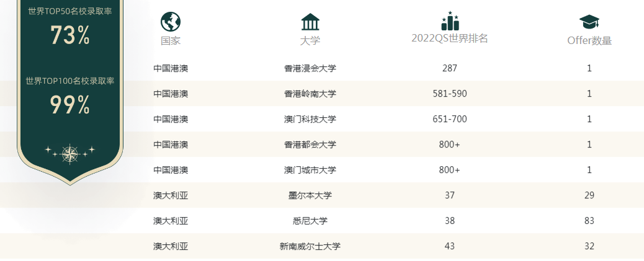This screenshot has width=644, height=261.
Task: Open 香港岭南大学 row entry
Action: (x=310, y=94)
